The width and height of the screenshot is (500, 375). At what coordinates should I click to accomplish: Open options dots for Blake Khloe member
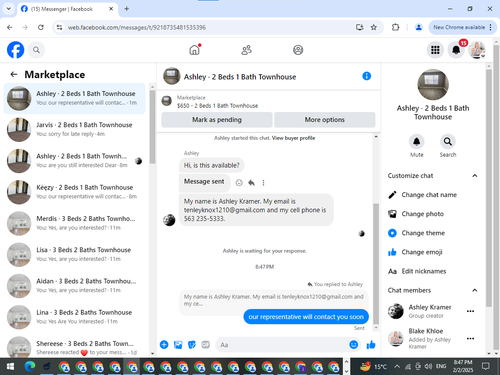point(470,338)
